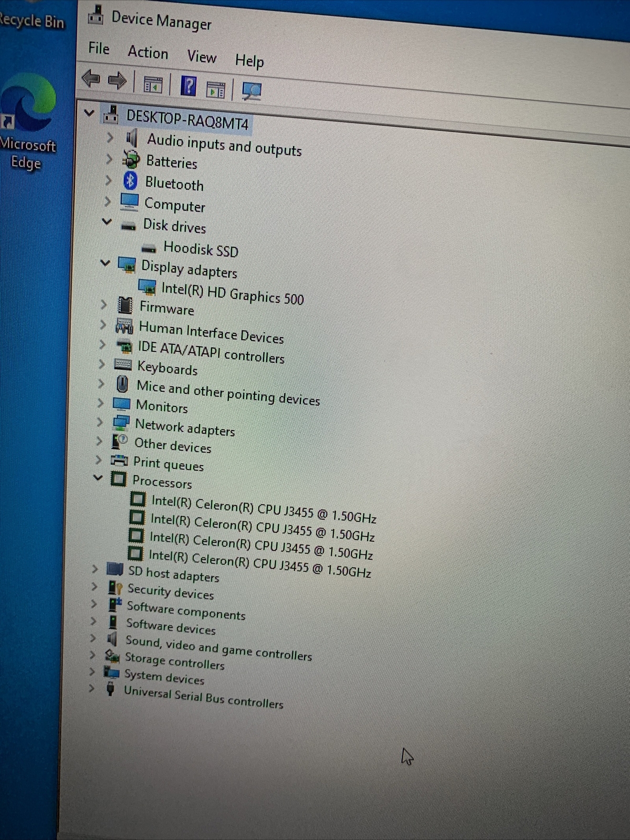Expand the Batteries category

pyautogui.click(x=109, y=158)
